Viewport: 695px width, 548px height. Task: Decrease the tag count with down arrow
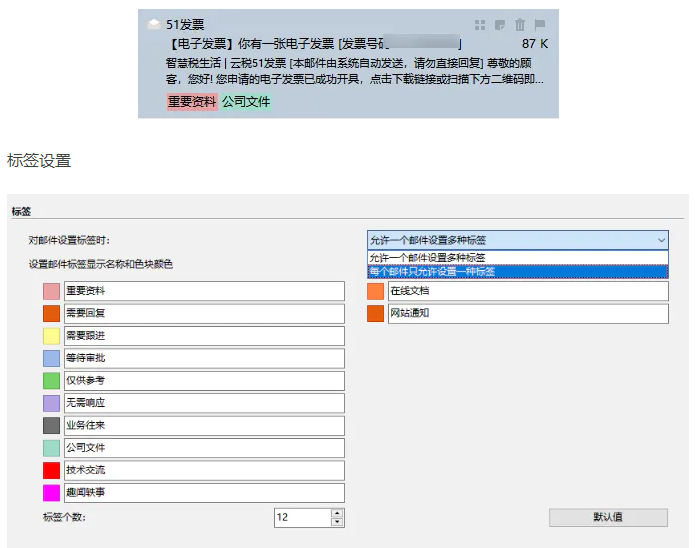[x=337, y=522]
